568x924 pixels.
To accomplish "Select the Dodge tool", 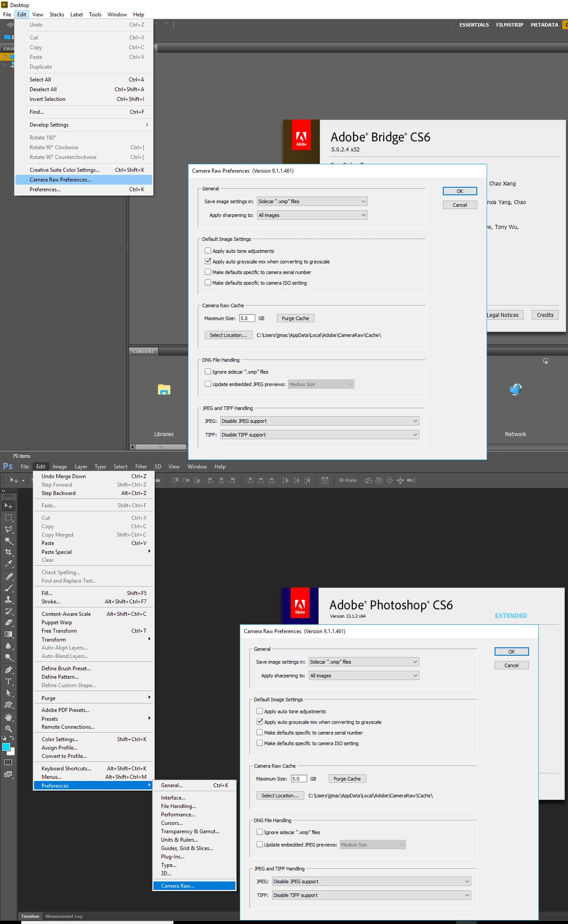I will tap(8, 657).
